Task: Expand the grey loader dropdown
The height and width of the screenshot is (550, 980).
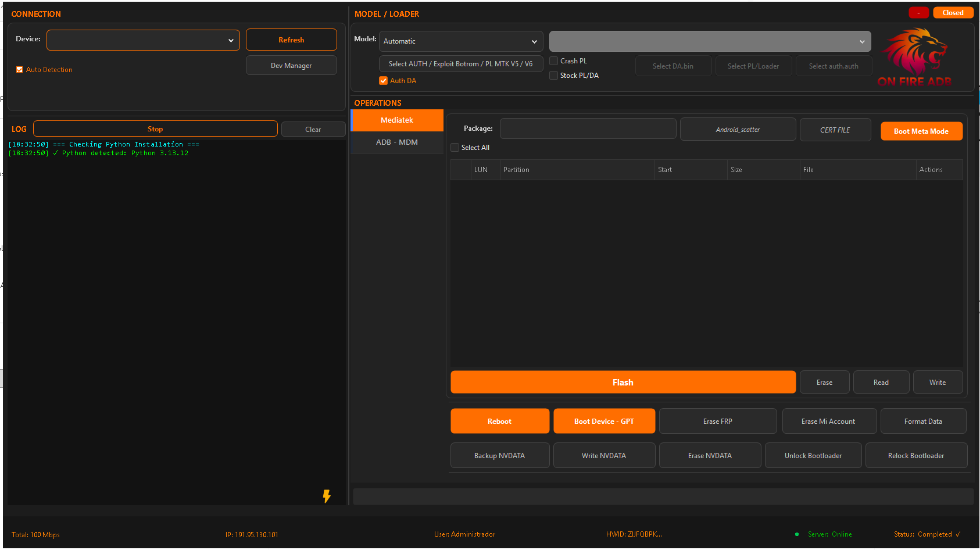Action: pos(710,41)
